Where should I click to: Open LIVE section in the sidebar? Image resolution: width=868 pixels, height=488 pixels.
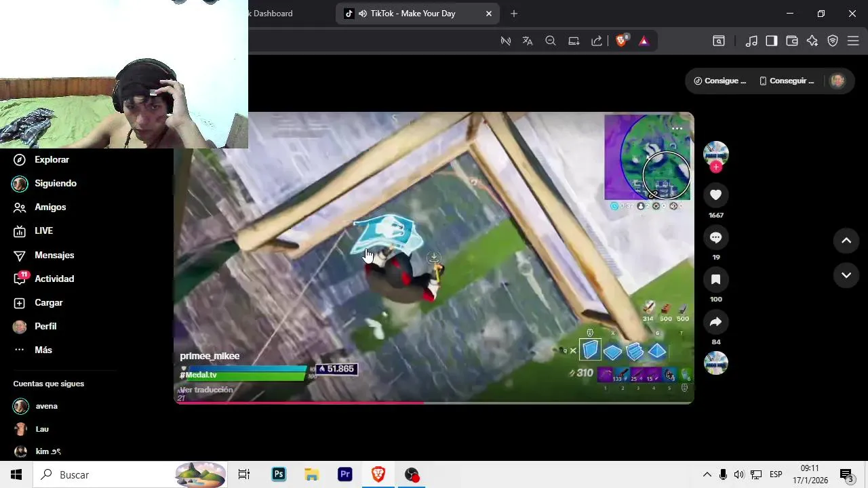(x=34, y=231)
